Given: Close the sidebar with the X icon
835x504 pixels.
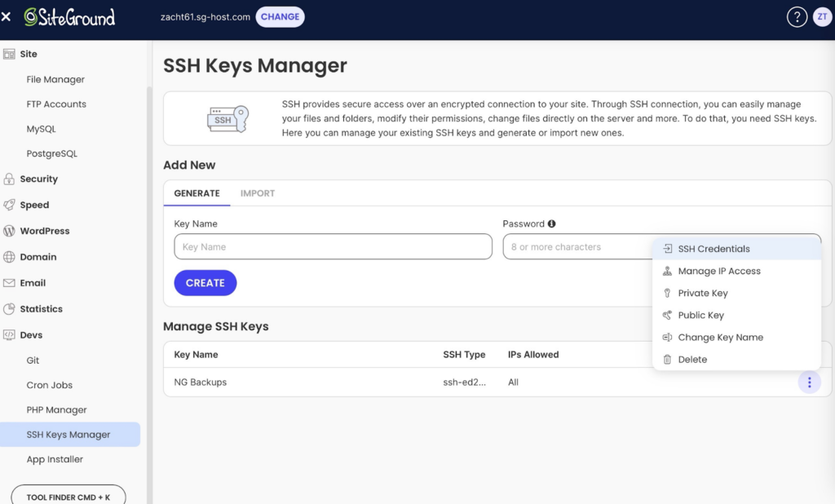Looking at the screenshot, I should (7, 17).
